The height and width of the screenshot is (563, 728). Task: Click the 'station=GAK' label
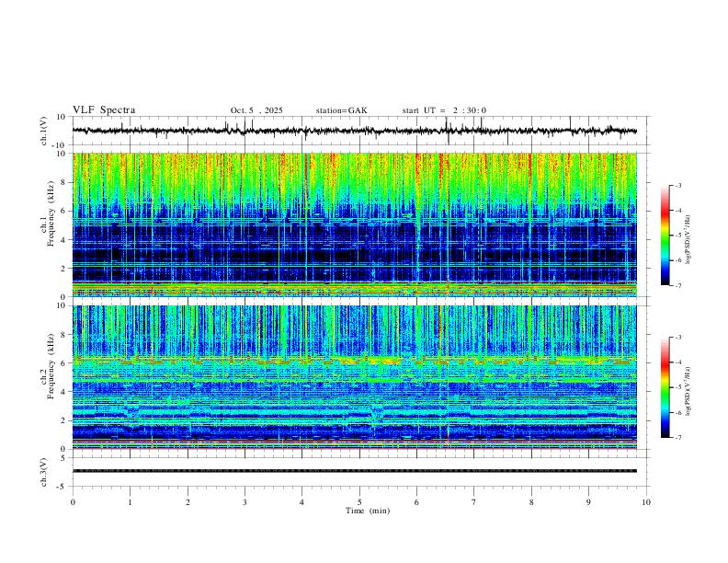pos(341,110)
